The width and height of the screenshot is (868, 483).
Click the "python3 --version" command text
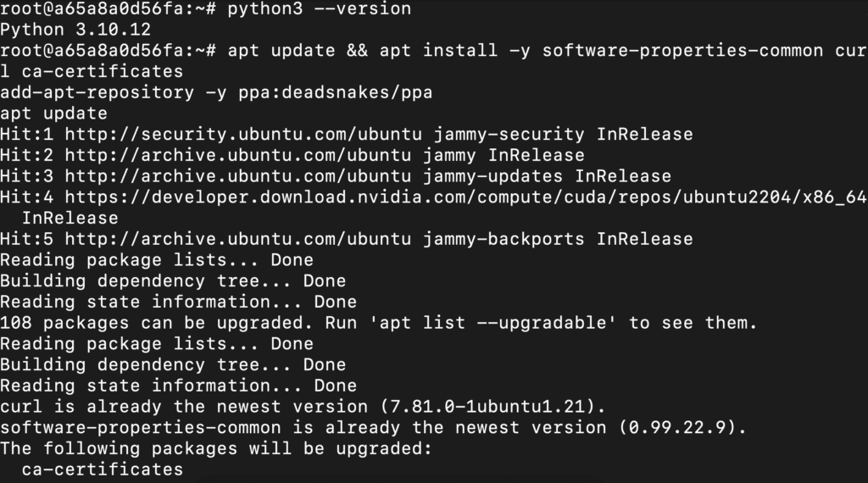(x=319, y=9)
